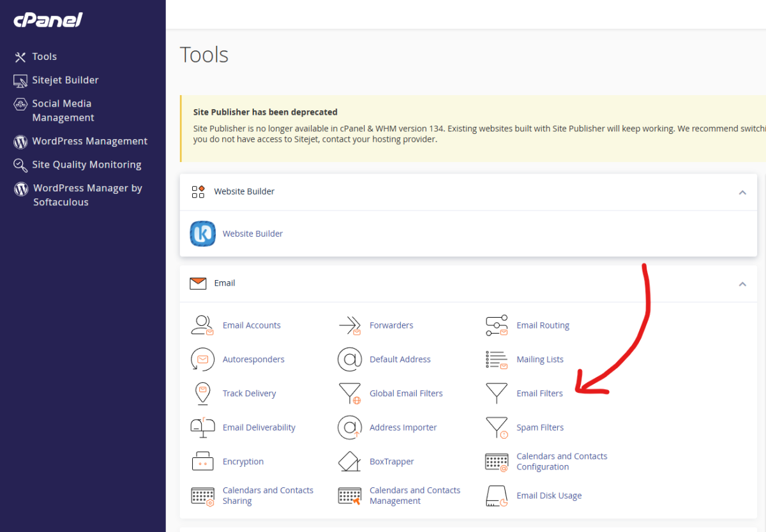This screenshot has width=766, height=532.
Task: Click the Mailing Lists link
Action: pos(540,359)
